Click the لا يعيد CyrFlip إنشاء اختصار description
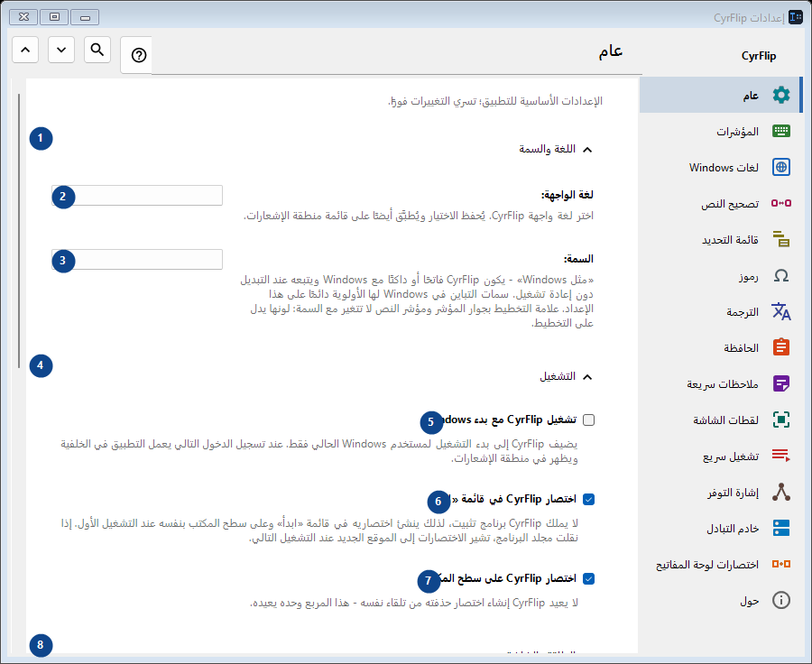Screen dimensions: 812x664 tap(414, 603)
